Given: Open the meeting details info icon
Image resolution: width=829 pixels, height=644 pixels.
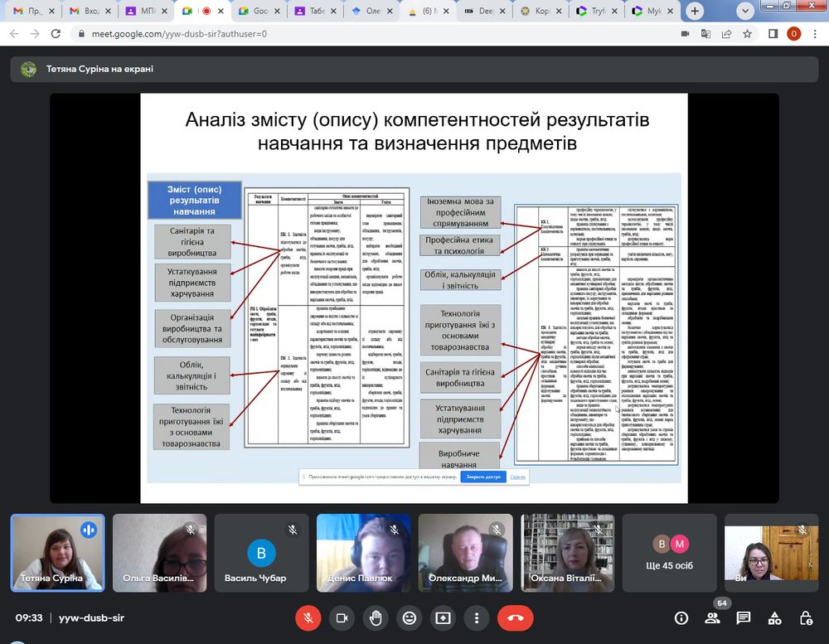Looking at the screenshot, I should click(x=681, y=618).
